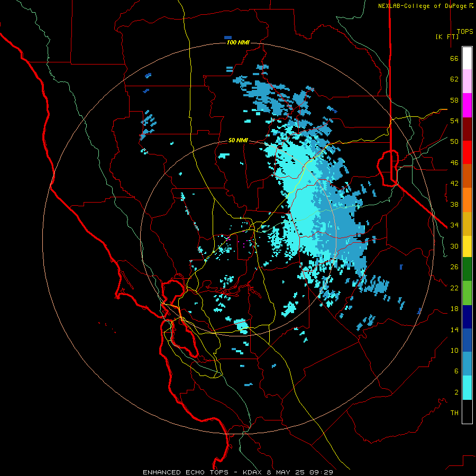Click the light pink swatch near 62
This screenshot has height=476, width=476.
467,81
